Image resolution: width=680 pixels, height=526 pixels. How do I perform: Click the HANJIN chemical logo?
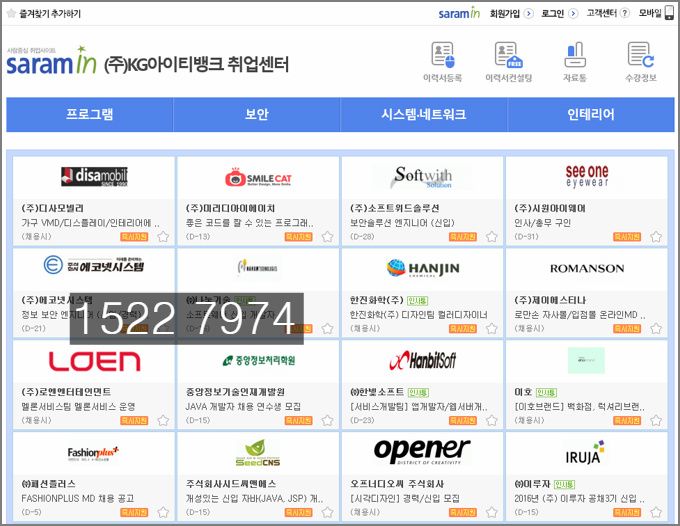pos(422,268)
